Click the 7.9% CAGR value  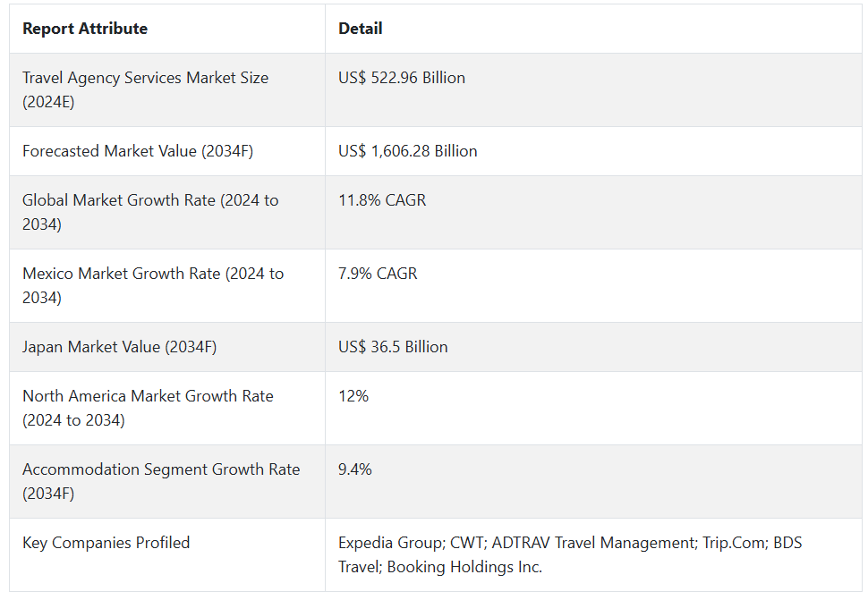click(x=378, y=274)
